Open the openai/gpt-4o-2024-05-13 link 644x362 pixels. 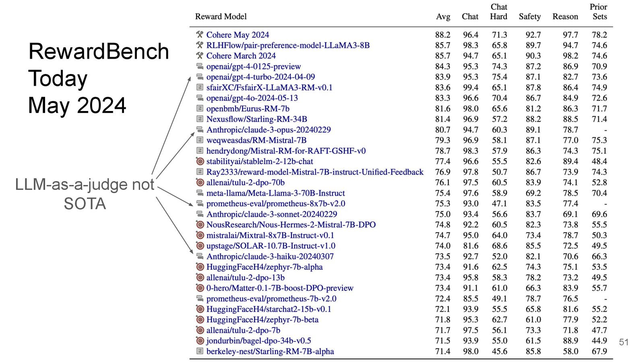(252, 98)
